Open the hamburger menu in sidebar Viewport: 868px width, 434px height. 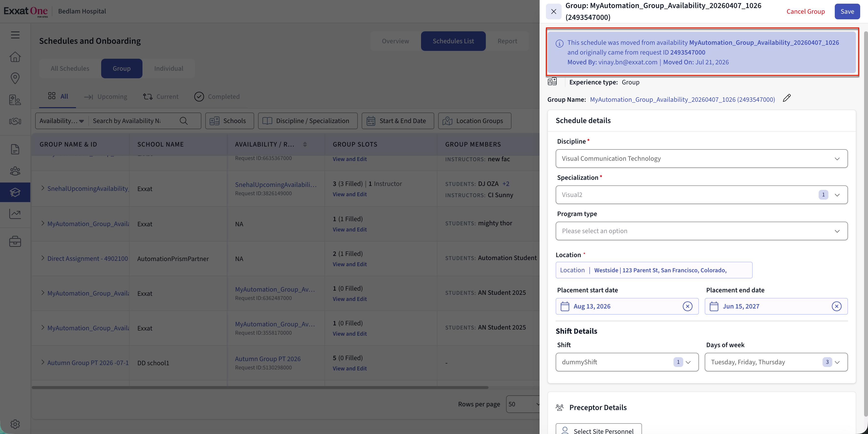(x=15, y=35)
